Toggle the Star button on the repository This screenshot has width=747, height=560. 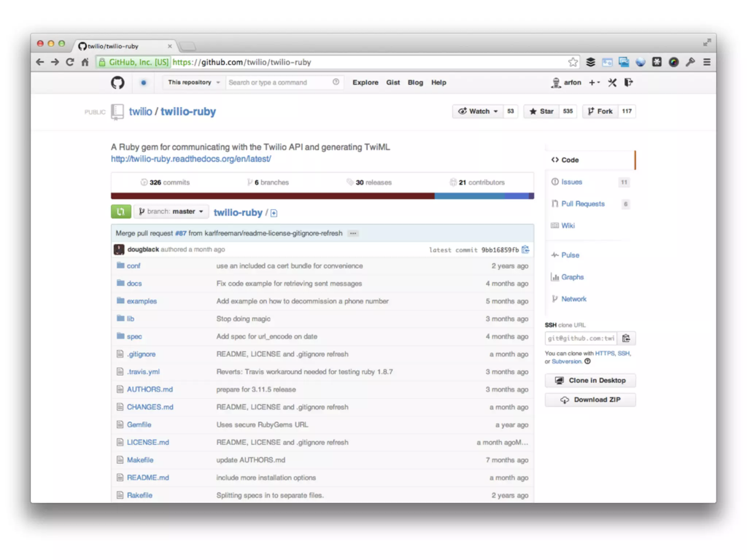pos(542,111)
